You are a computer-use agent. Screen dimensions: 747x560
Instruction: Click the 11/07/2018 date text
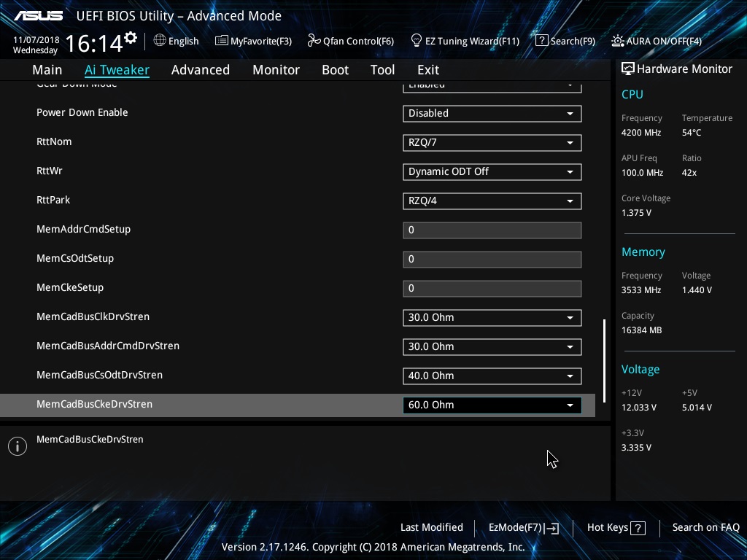(x=36, y=40)
